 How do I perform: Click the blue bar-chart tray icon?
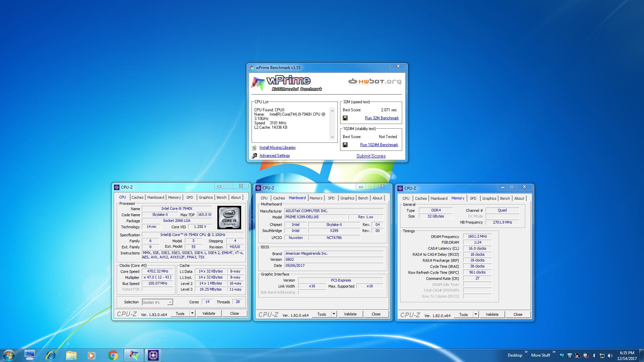[x=570, y=355]
